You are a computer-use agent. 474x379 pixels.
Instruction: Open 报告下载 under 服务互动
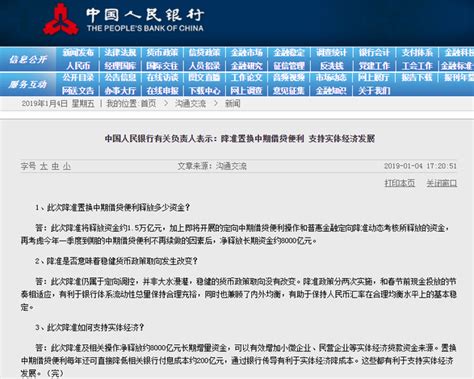(417, 78)
